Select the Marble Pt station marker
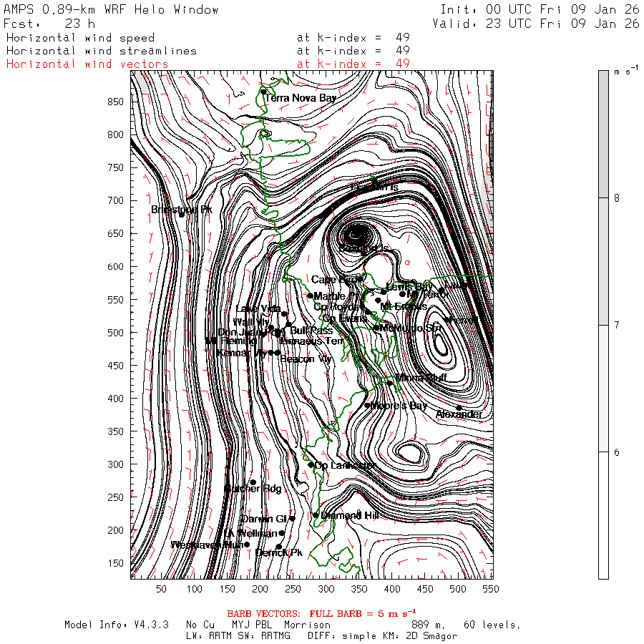Viewport: 644px width, 644px height. click(x=310, y=296)
